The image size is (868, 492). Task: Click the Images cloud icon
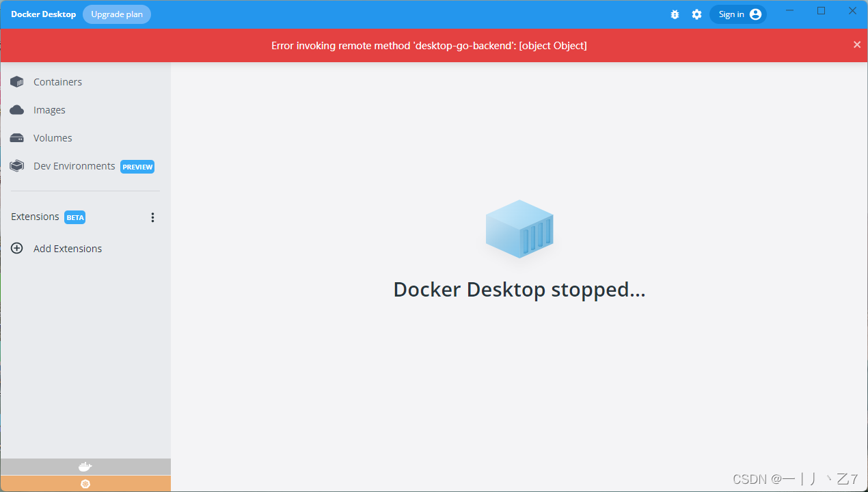pyautogui.click(x=17, y=110)
